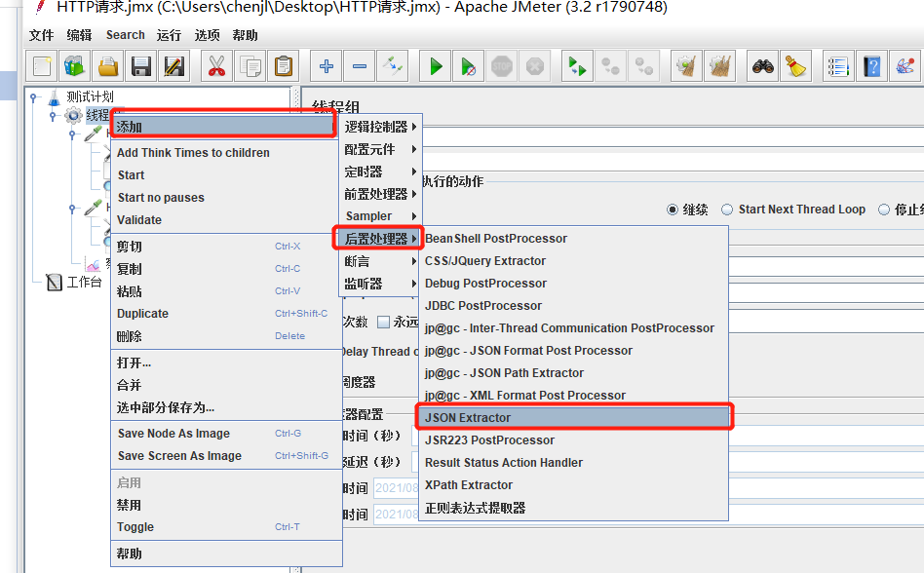Expand the 前置处理器 submenu
This screenshot has width=924, height=573.
380,194
